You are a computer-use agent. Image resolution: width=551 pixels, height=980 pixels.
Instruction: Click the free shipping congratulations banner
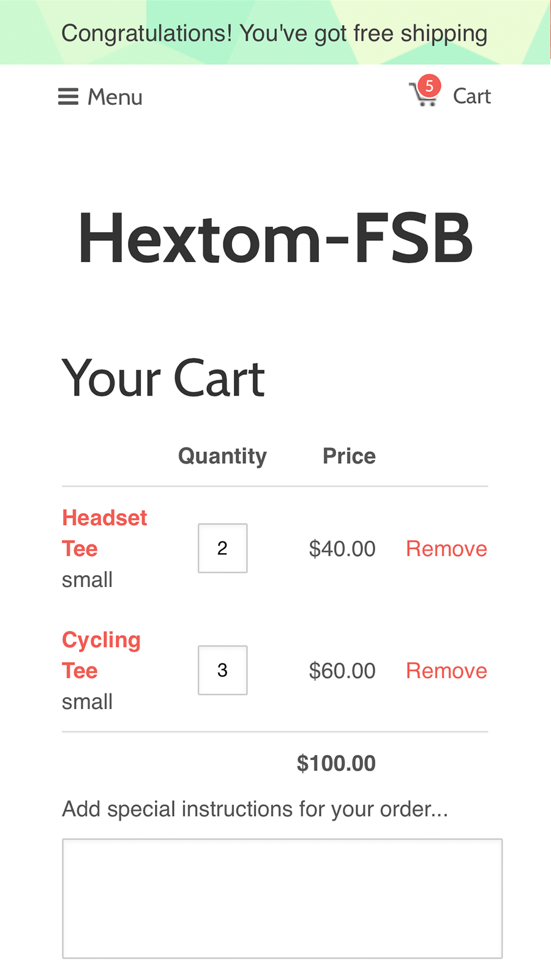(x=275, y=33)
